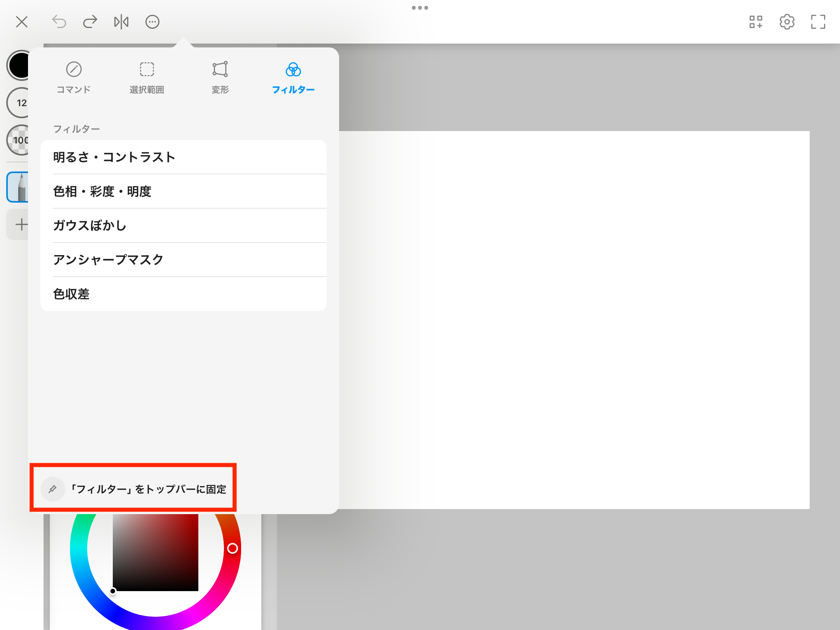
Task: Close the canvas with the X icon
Action: pyautogui.click(x=22, y=22)
